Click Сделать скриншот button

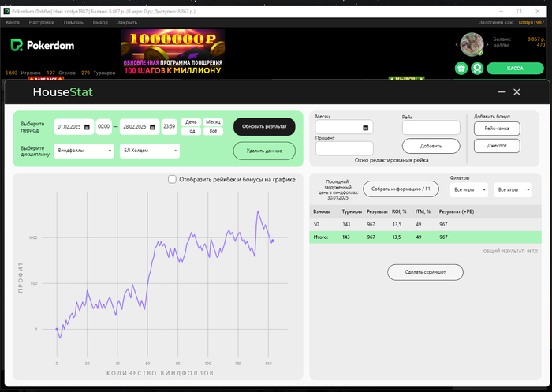[425, 272]
